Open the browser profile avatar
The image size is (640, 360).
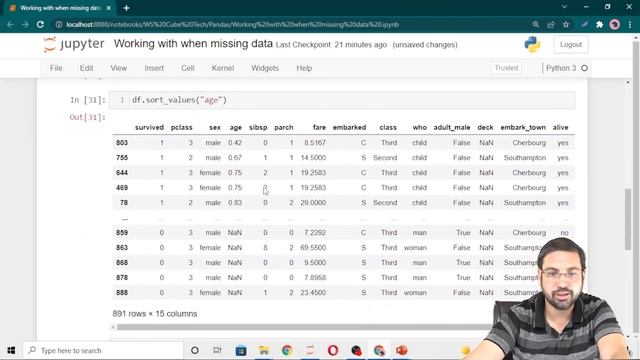tap(615, 24)
